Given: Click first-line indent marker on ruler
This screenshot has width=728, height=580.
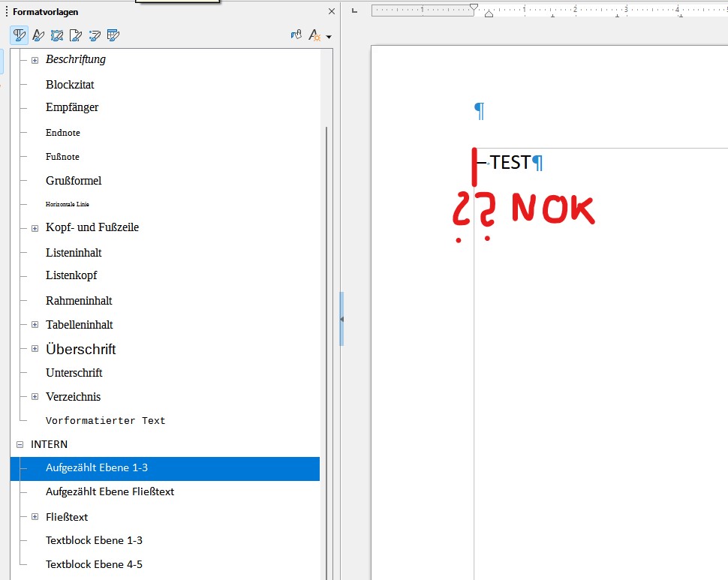Looking at the screenshot, I should pos(474,7).
